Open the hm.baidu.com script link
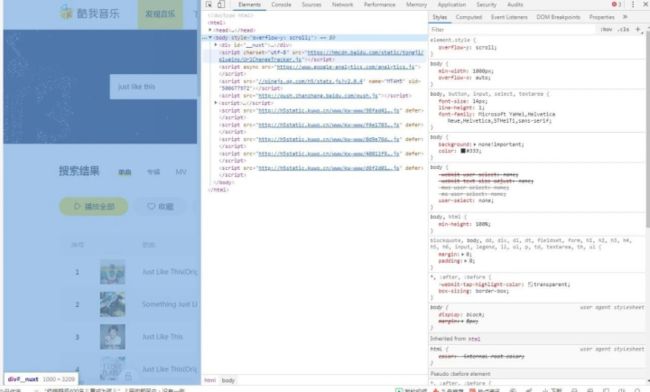This screenshot has width=650, height=392. coord(321,56)
